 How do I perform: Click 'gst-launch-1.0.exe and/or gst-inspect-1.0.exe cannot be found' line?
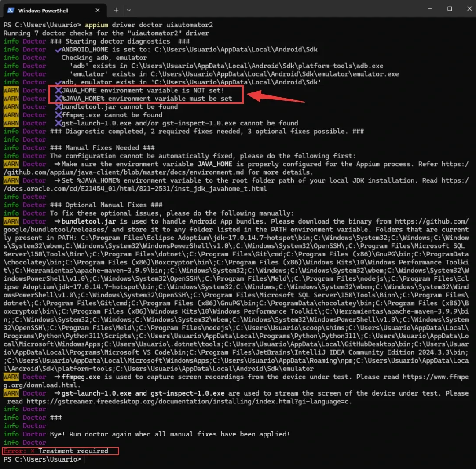pos(180,123)
